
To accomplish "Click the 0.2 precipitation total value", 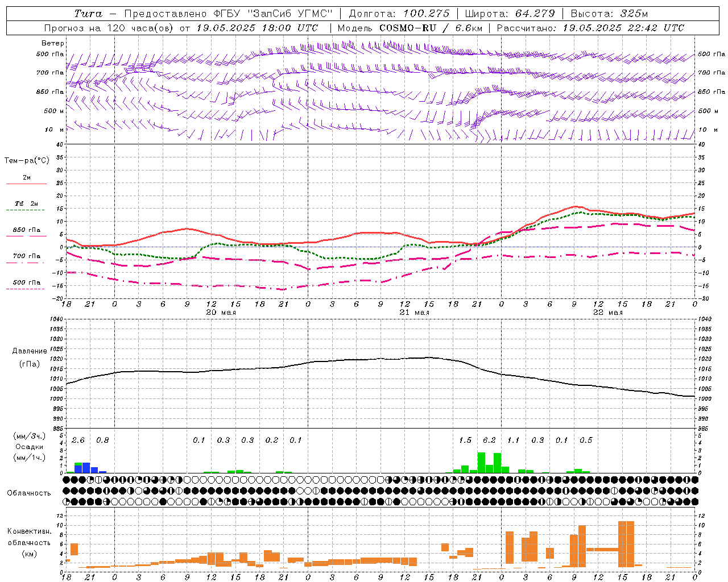I will tap(272, 440).
